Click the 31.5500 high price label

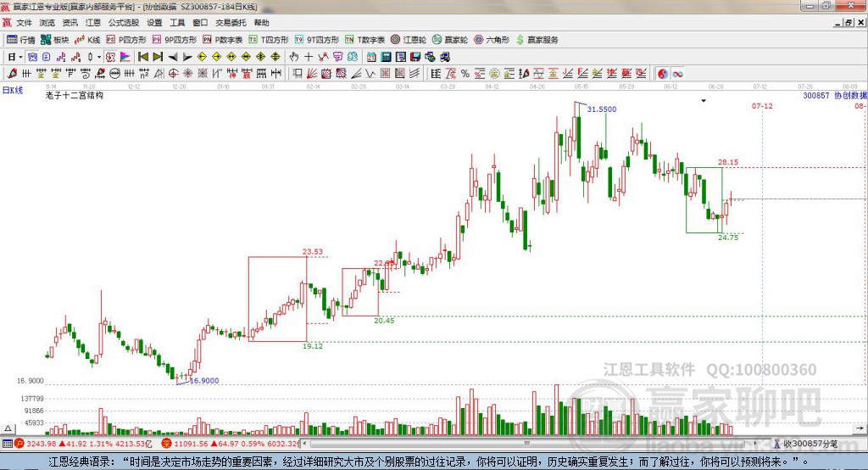click(x=602, y=109)
